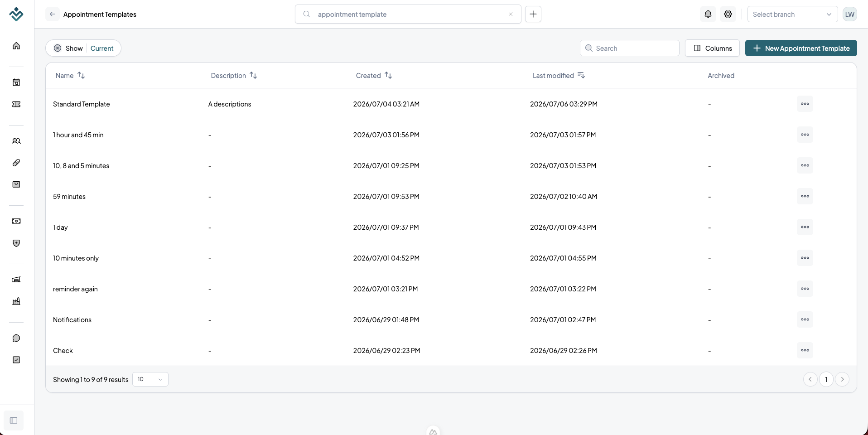Focus the global appointment template search box
The width and height of the screenshot is (868, 435).
click(408, 14)
